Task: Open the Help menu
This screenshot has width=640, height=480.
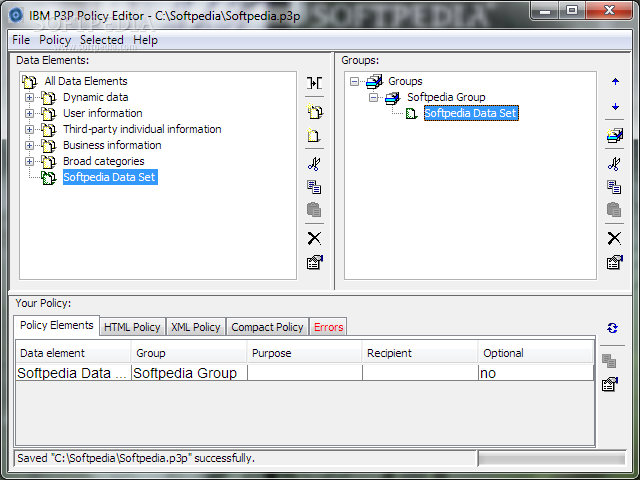Action: 145,40
